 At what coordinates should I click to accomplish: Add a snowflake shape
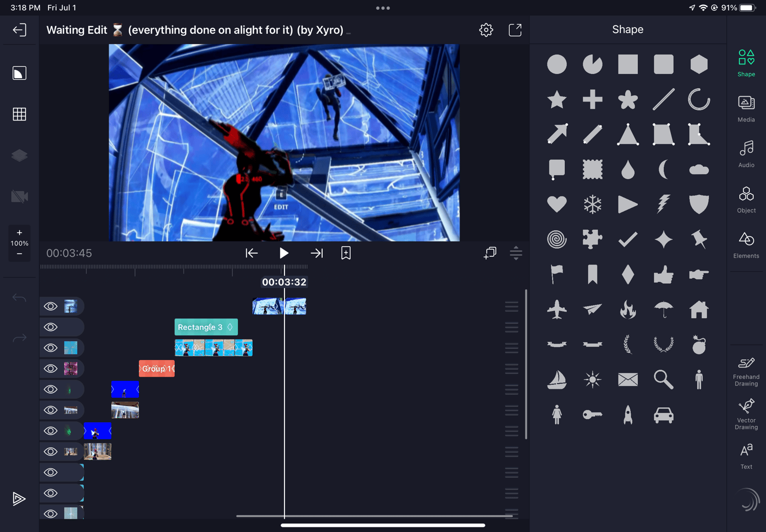(592, 204)
